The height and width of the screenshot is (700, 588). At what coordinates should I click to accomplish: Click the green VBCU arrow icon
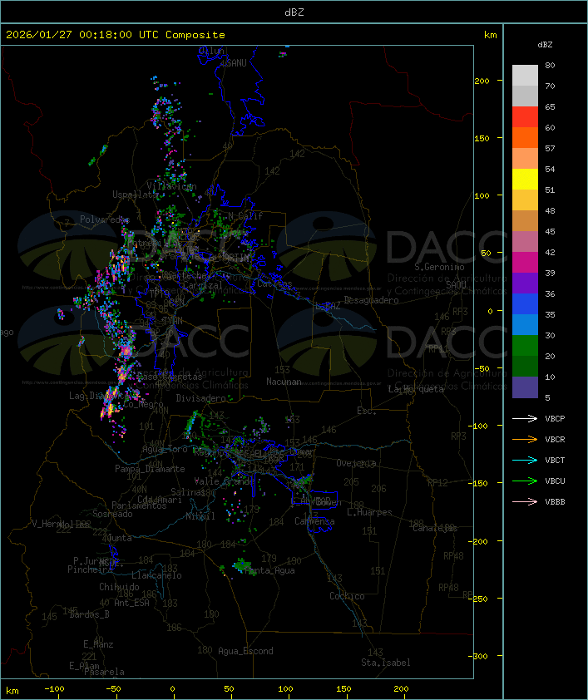point(525,481)
